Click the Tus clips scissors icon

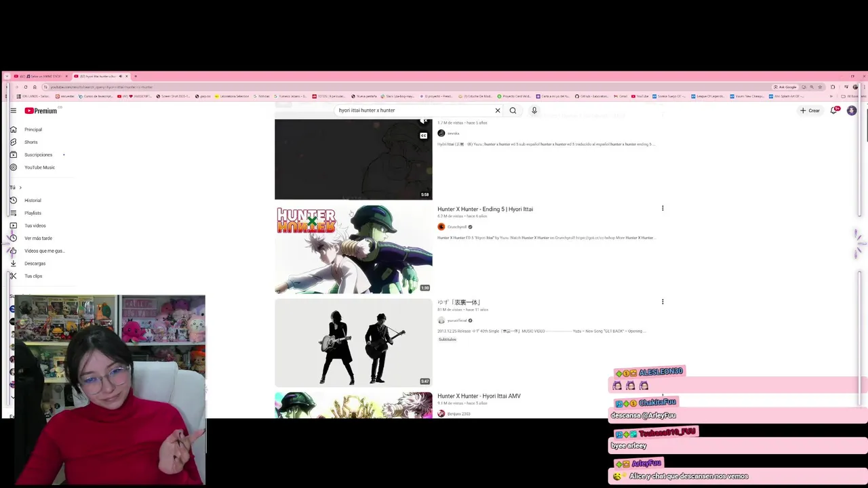(x=13, y=276)
